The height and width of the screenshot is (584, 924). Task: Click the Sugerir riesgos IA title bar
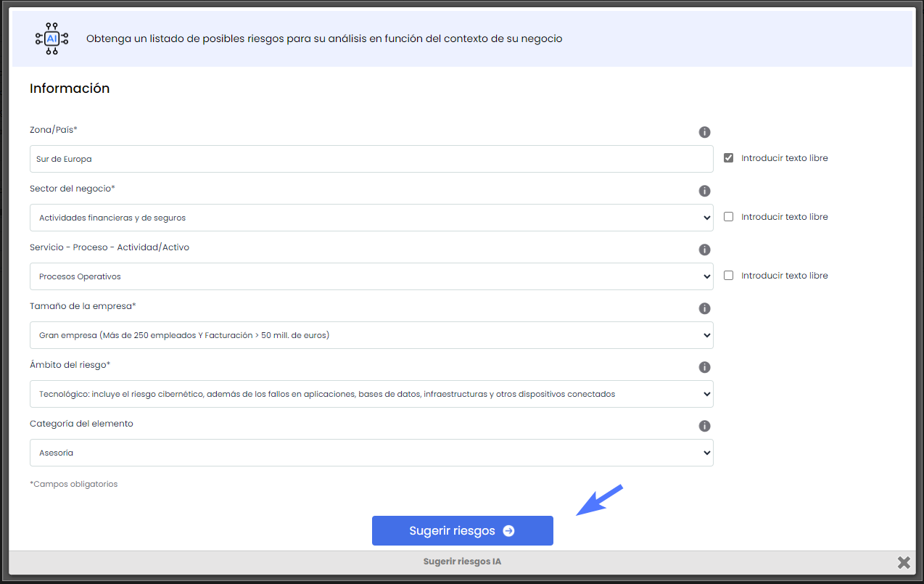pyautogui.click(x=462, y=562)
